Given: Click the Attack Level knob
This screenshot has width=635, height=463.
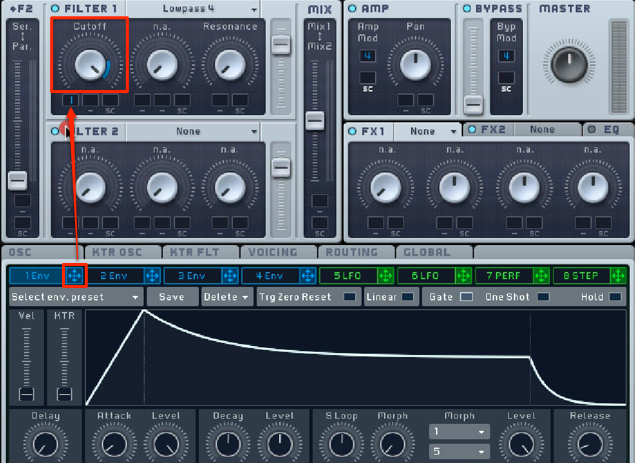Looking at the screenshot, I should pos(166,444).
